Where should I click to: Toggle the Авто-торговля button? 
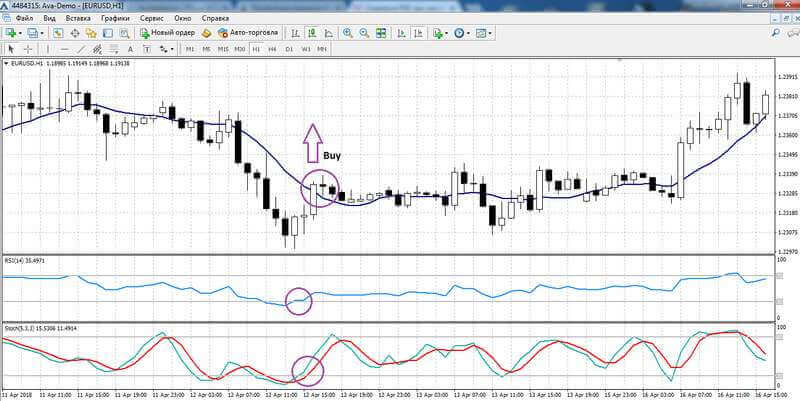[x=248, y=33]
